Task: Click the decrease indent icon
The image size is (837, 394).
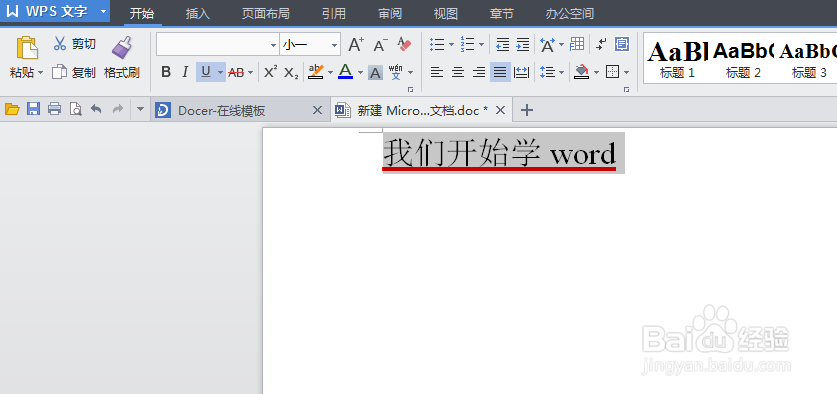Action: [502, 45]
